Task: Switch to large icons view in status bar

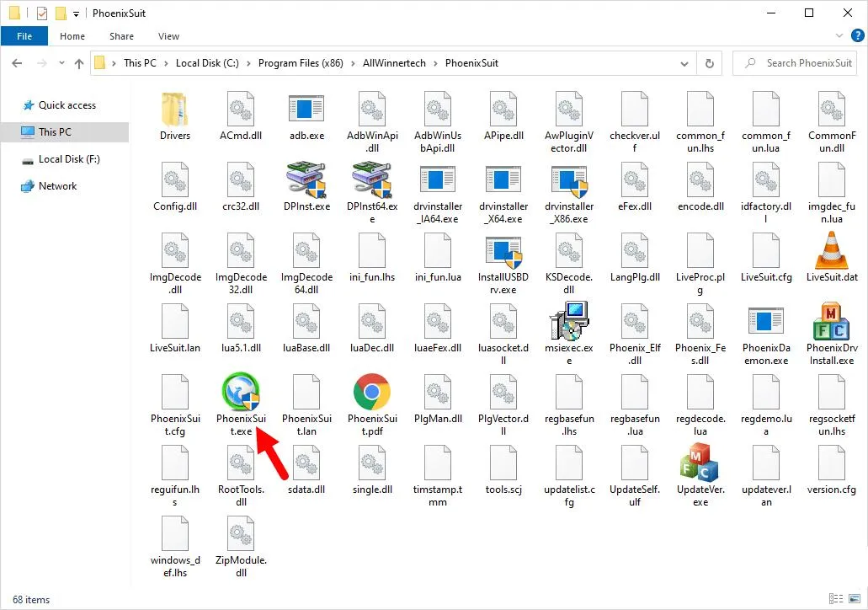Action: coord(855,599)
